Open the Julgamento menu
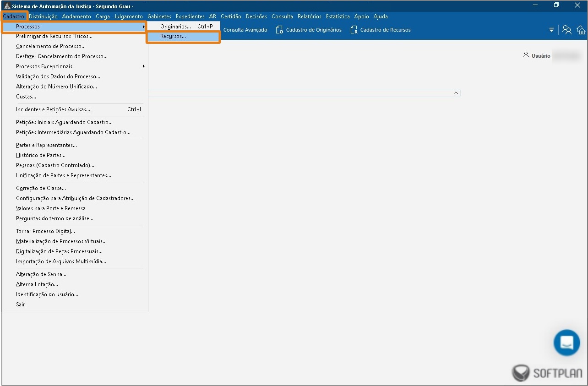The height and width of the screenshot is (386, 588). point(128,16)
